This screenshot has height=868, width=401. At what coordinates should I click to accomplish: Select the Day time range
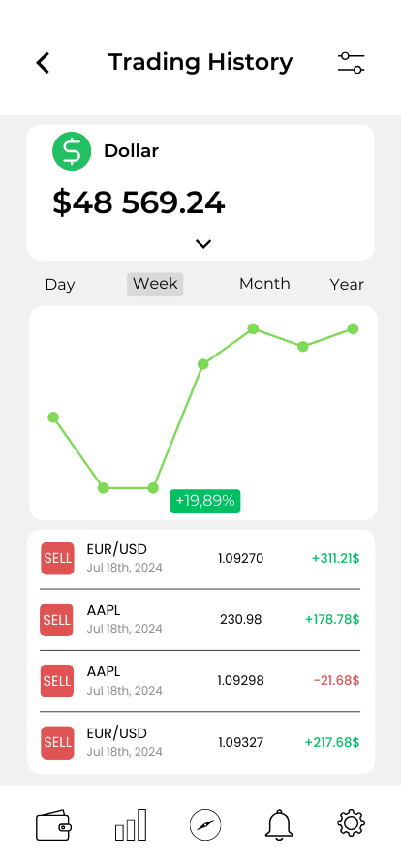click(x=60, y=285)
